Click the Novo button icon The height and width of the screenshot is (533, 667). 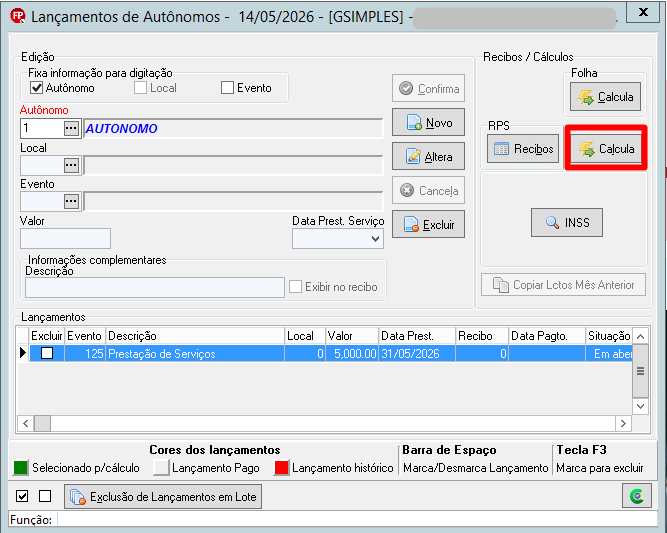[428, 123]
